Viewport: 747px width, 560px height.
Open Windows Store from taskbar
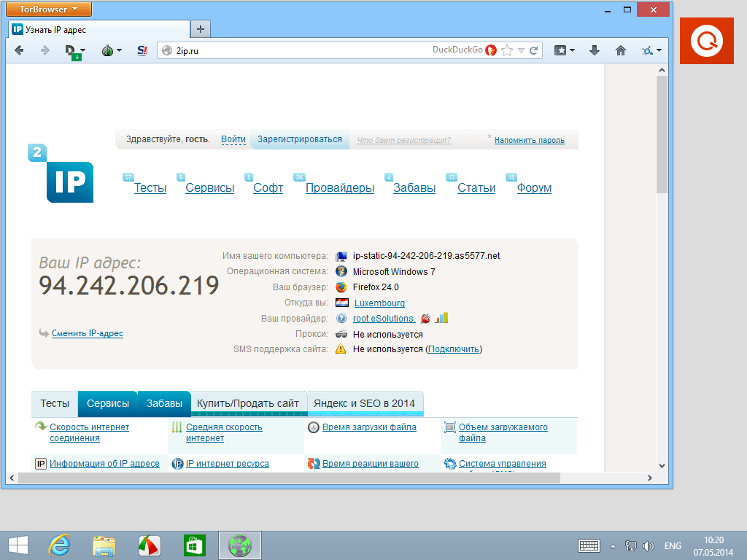194,545
